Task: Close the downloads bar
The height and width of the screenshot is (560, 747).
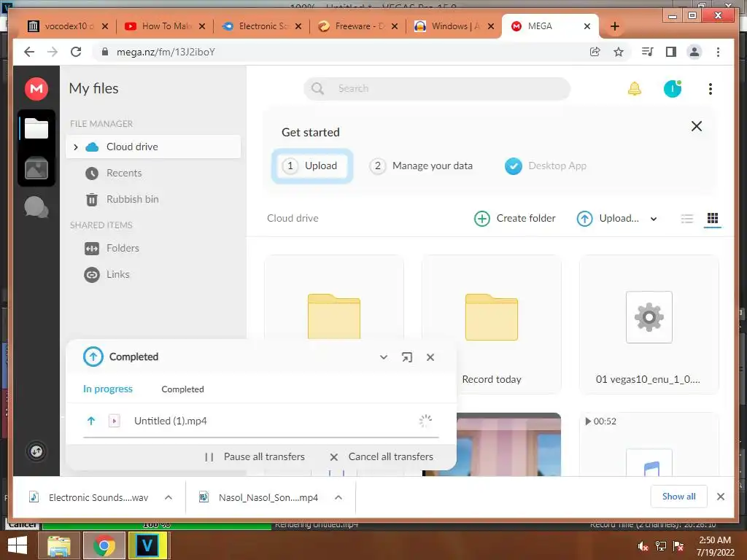Action: point(720,497)
